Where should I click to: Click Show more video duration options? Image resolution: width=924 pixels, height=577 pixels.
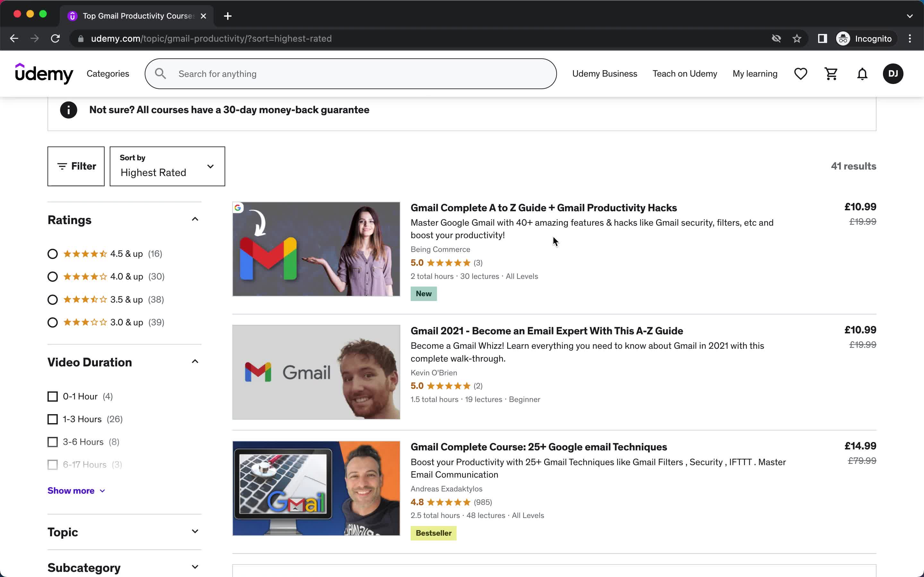click(x=76, y=490)
